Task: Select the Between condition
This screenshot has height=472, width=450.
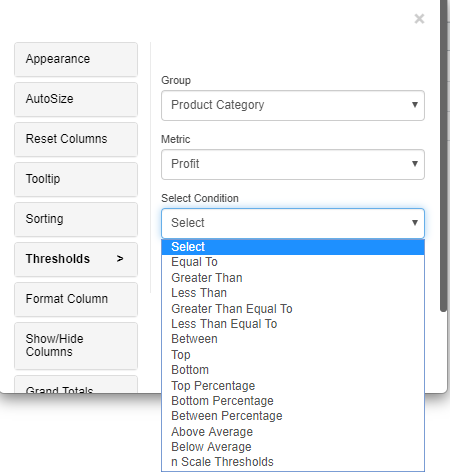Action: 293,339
